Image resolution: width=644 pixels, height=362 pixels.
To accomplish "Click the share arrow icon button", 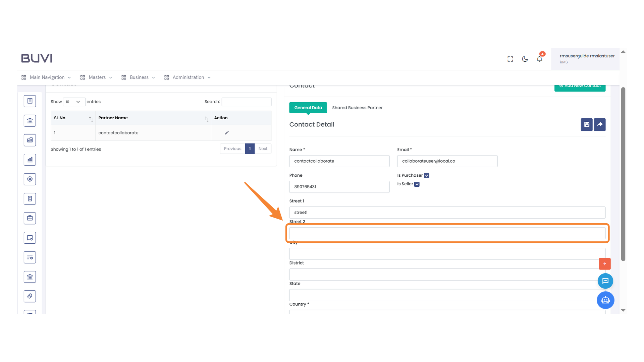I will (x=600, y=125).
